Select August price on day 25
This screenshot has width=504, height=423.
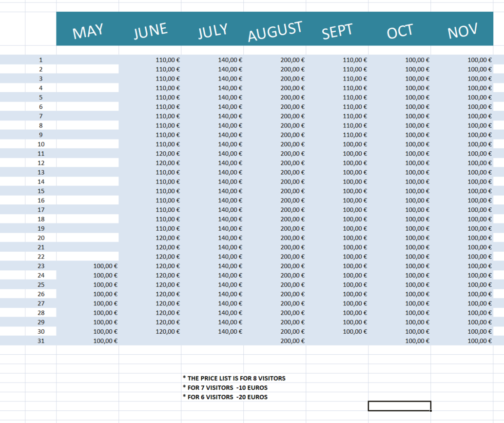point(292,284)
